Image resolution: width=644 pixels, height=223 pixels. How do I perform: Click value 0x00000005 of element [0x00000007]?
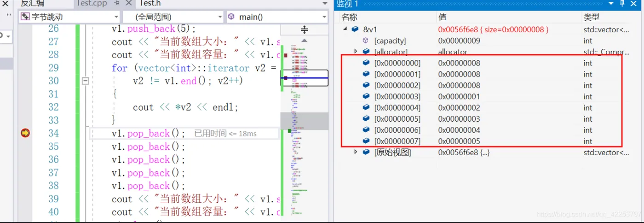tap(459, 141)
